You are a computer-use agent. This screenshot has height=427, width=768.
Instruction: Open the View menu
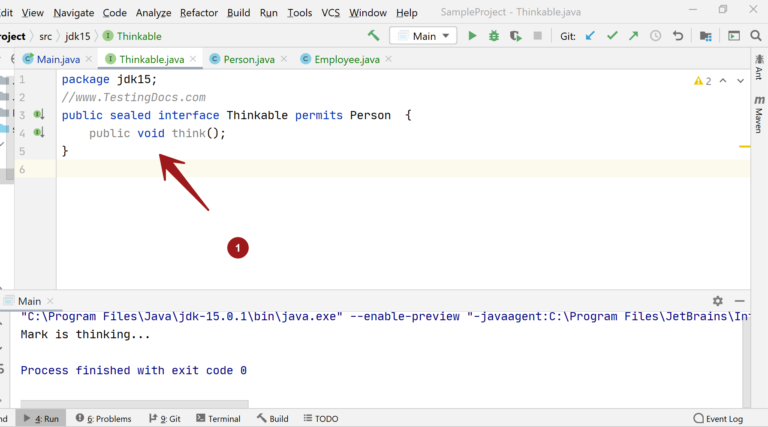[32, 12]
